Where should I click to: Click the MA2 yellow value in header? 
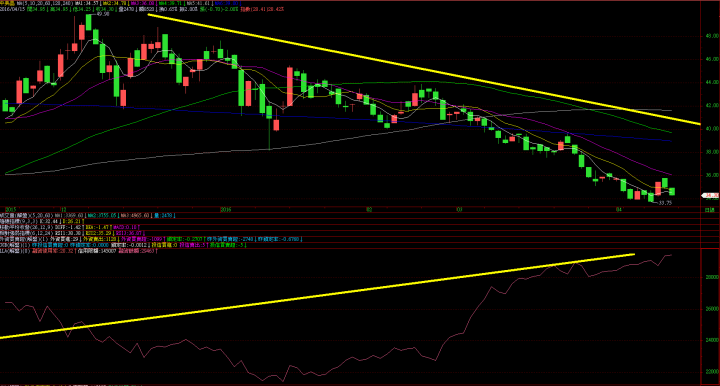[115, 3]
